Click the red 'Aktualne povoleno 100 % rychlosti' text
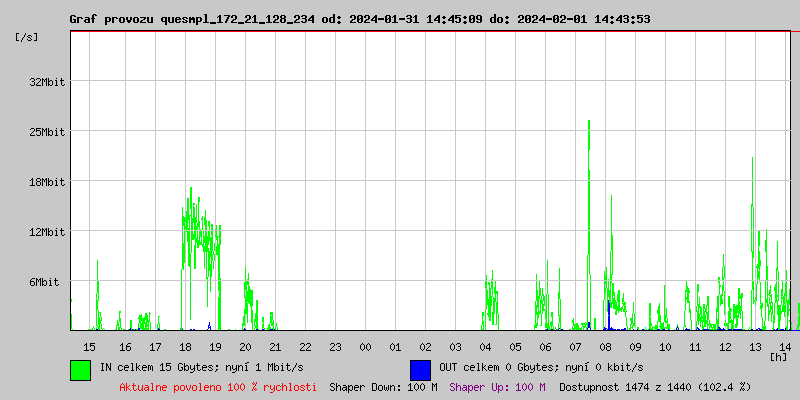The height and width of the screenshot is (400, 800). pos(218,387)
